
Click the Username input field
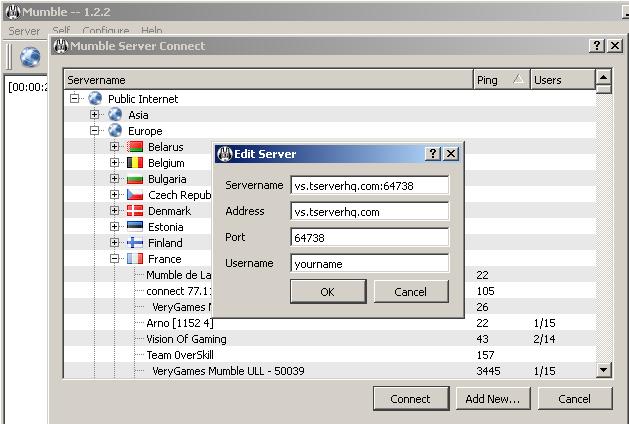pos(369,264)
